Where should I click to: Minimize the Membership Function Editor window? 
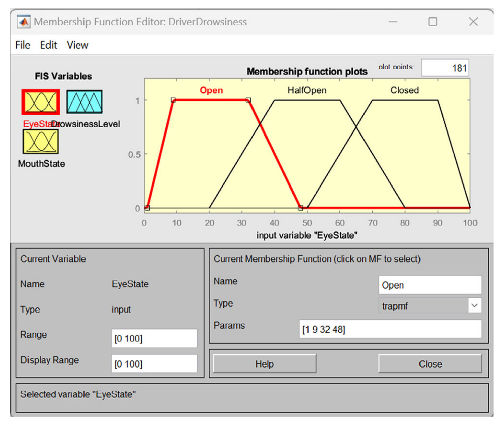click(393, 22)
